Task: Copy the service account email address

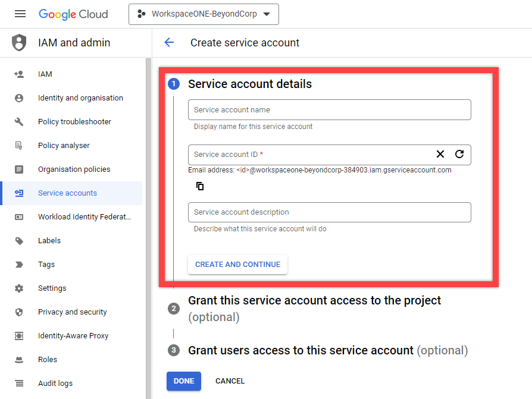Action: coord(200,186)
